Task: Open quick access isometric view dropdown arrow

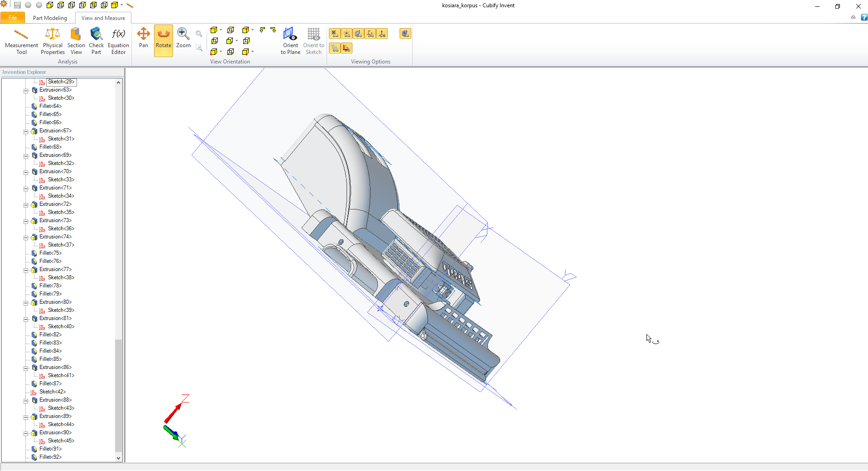Action: [x=121, y=5]
